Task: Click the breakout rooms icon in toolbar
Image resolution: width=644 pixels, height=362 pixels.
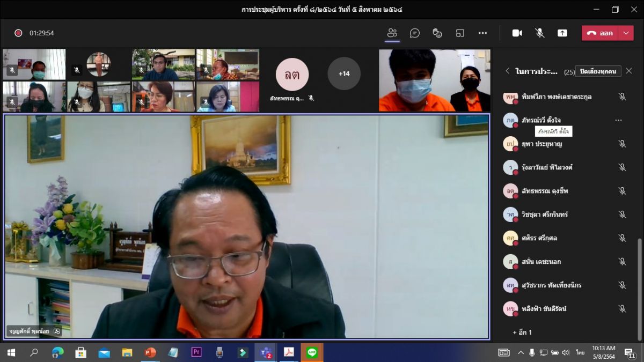Action: (460, 33)
